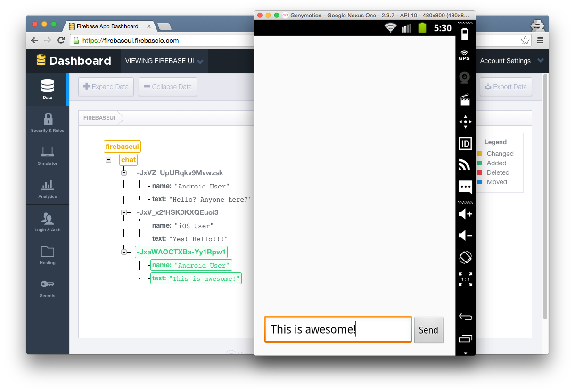The height and width of the screenshot is (392, 575).
Task: Open Genymotion SMS message widget
Action: [x=465, y=187]
